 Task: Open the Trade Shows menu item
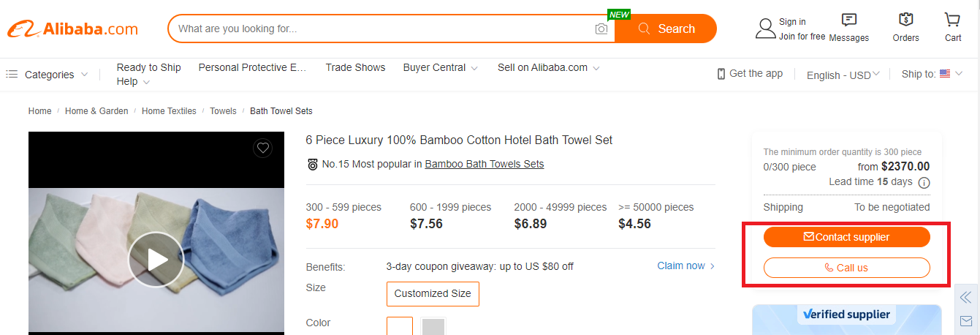355,67
